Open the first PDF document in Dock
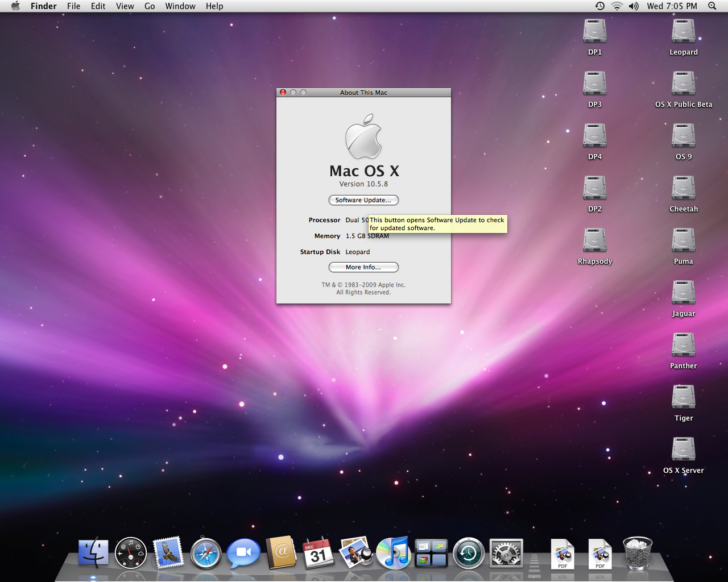Viewport: 728px width, 582px height. pyautogui.click(x=562, y=554)
